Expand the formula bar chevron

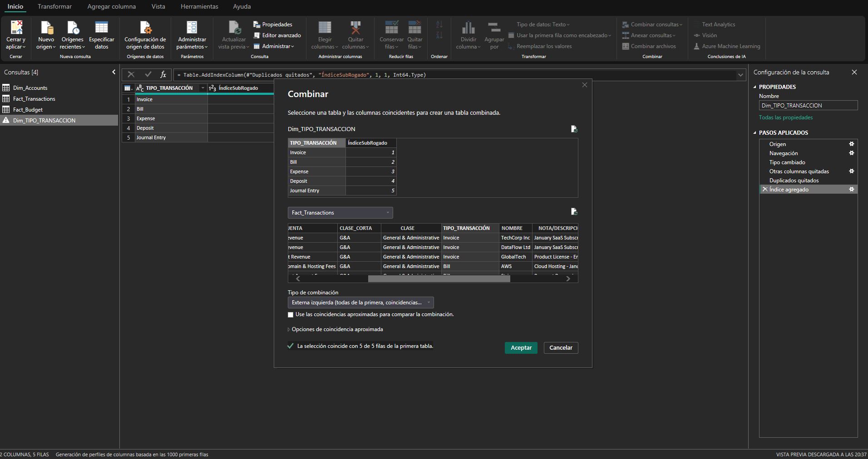click(741, 75)
